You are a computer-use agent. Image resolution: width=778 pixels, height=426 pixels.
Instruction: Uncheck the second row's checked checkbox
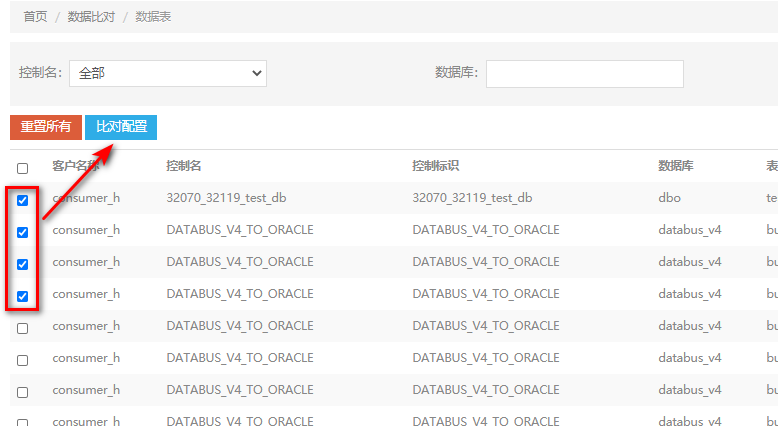(22, 232)
